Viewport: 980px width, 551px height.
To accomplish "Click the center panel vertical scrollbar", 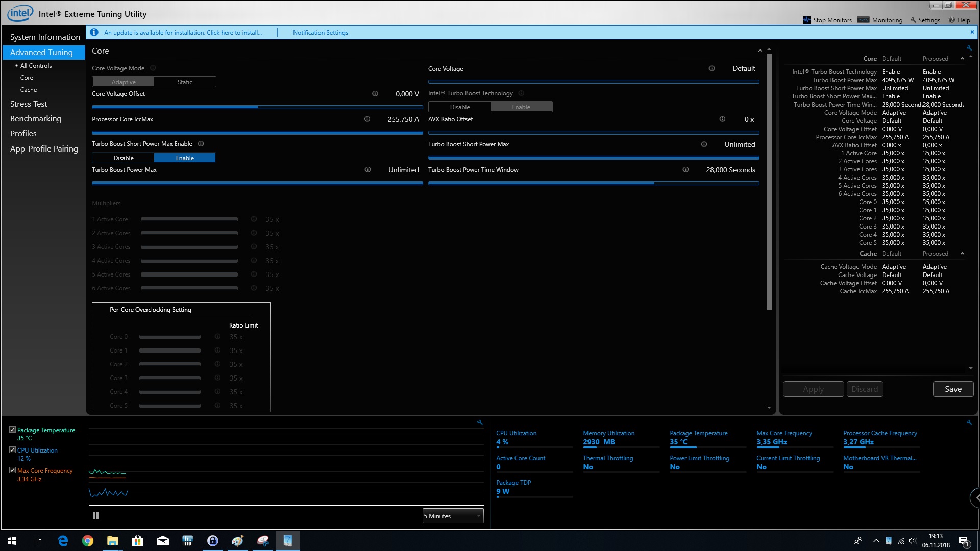I will [769, 181].
